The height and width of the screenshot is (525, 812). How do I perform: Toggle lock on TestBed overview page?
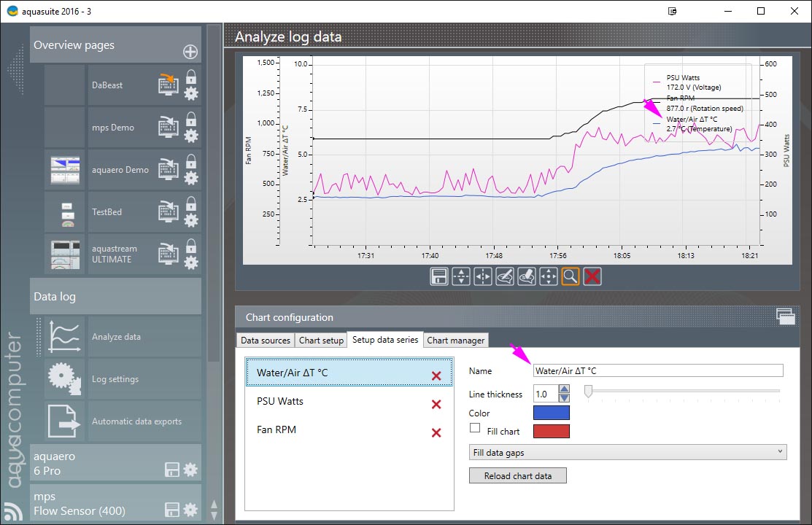[x=190, y=203]
